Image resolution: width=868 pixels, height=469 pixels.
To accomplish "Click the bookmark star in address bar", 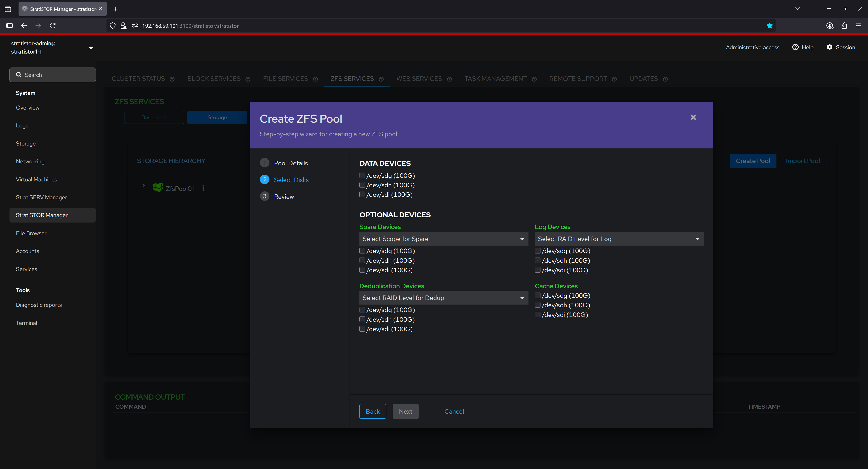I will click(x=769, y=26).
